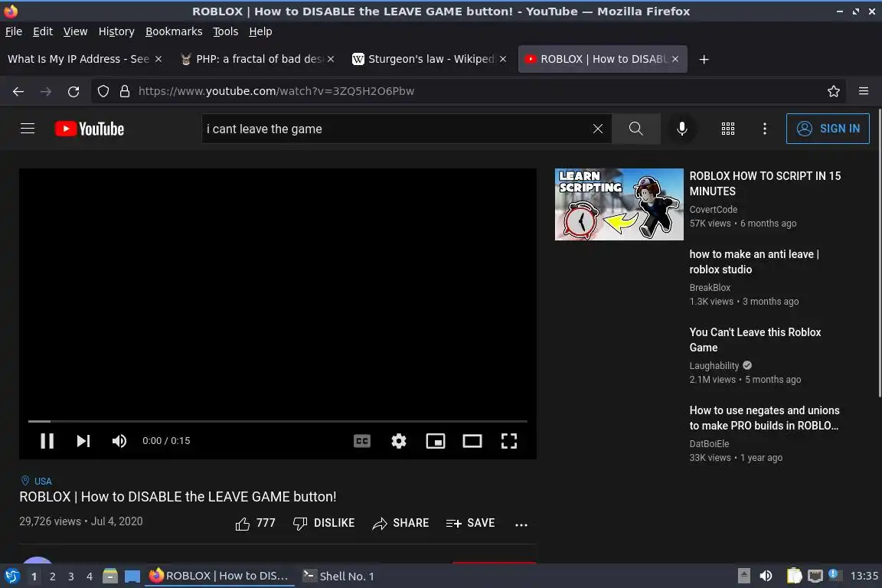View site security lock info
The image size is (882, 588).
click(125, 91)
